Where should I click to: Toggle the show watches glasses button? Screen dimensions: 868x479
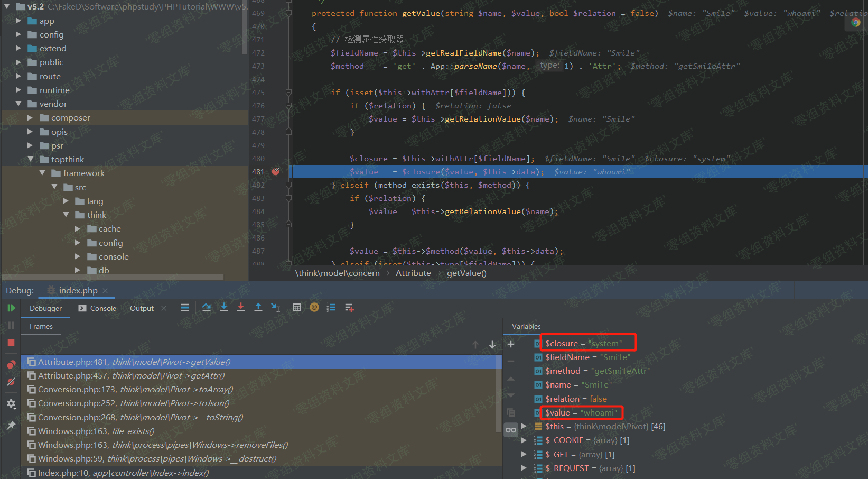point(511,430)
